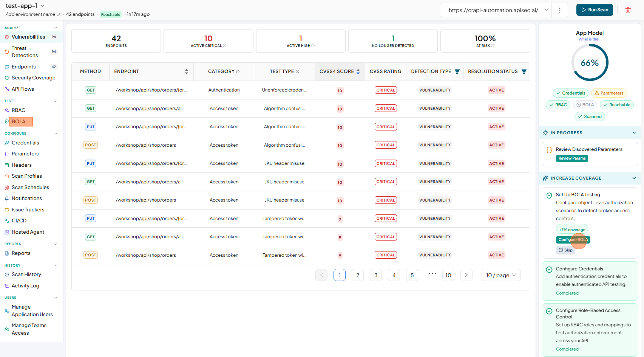Collapse the Increase Coverage section

pyautogui.click(x=634, y=178)
